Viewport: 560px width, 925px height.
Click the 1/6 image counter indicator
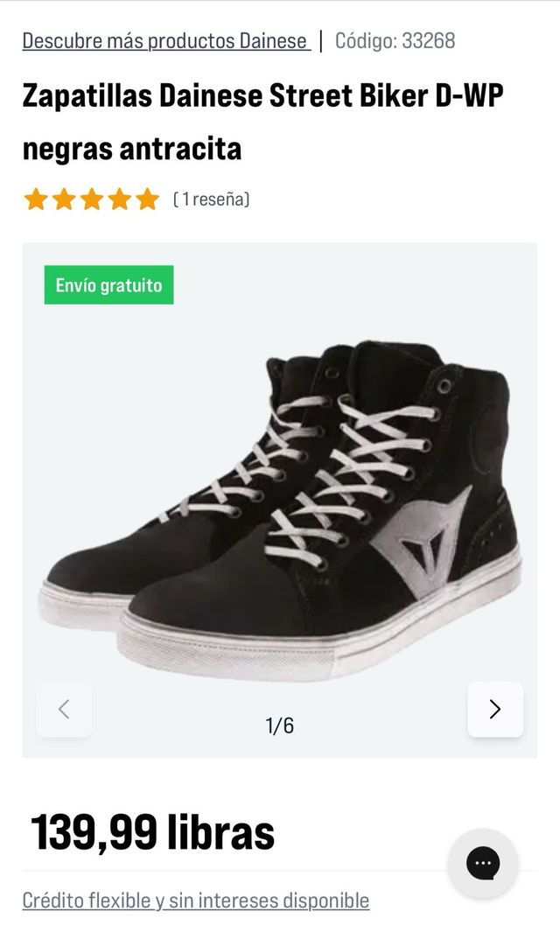pyautogui.click(x=280, y=724)
